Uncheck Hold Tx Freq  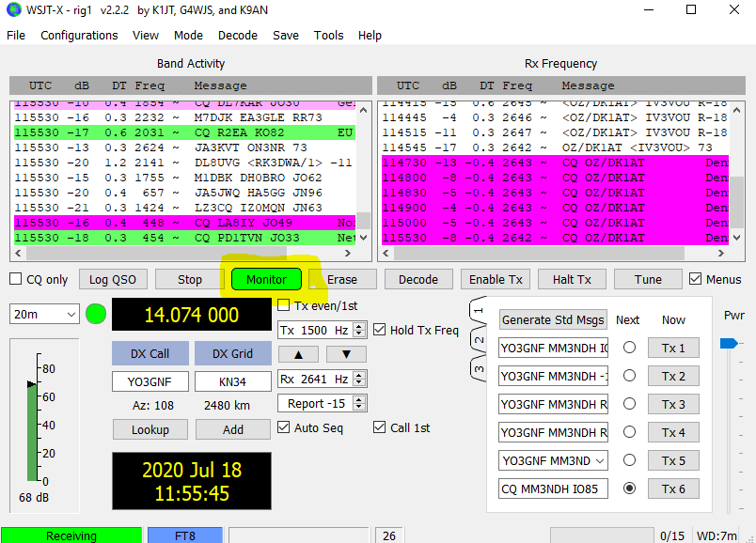click(380, 330)
